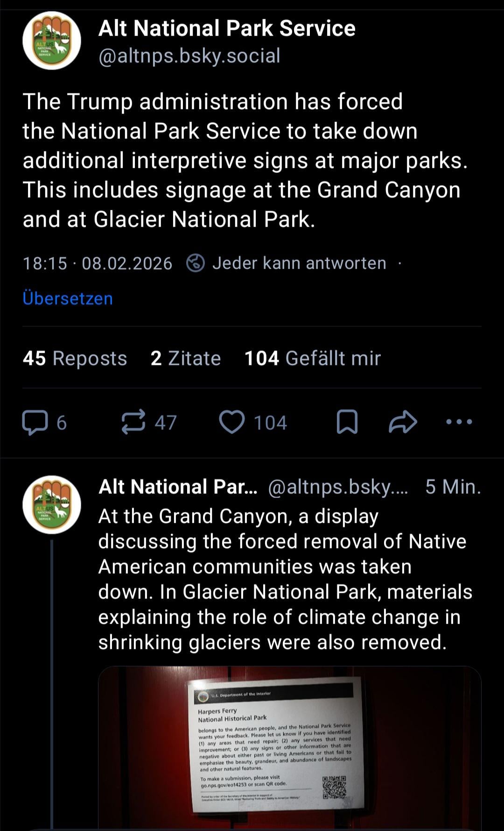The height and width of the screenshot is (831, 504).
Task: Click the reply speech bubble icon
Action: (35, 422)
